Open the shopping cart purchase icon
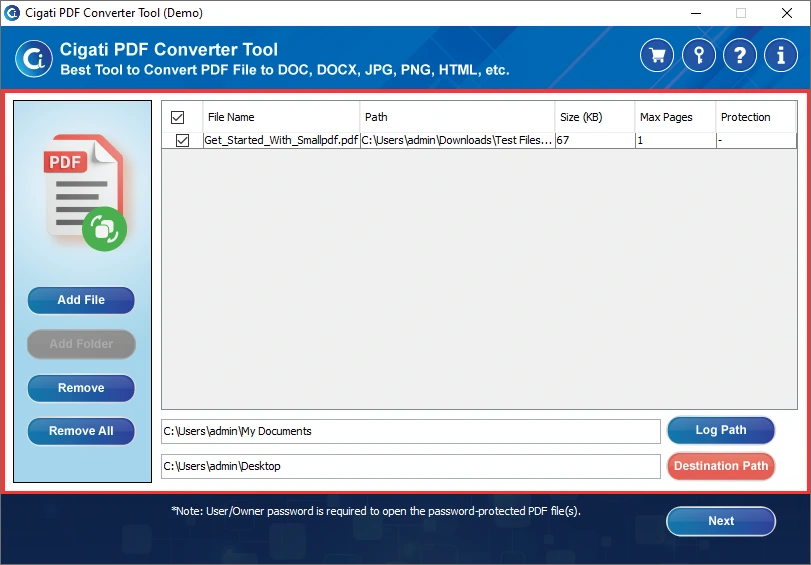This screenshot has width=811, height=565. (x=657, y=55)
